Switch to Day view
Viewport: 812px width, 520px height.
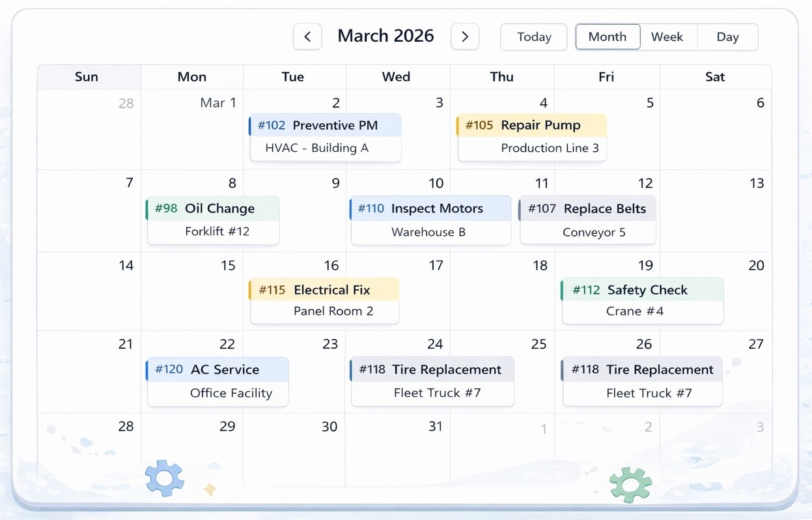pos(727,37)
